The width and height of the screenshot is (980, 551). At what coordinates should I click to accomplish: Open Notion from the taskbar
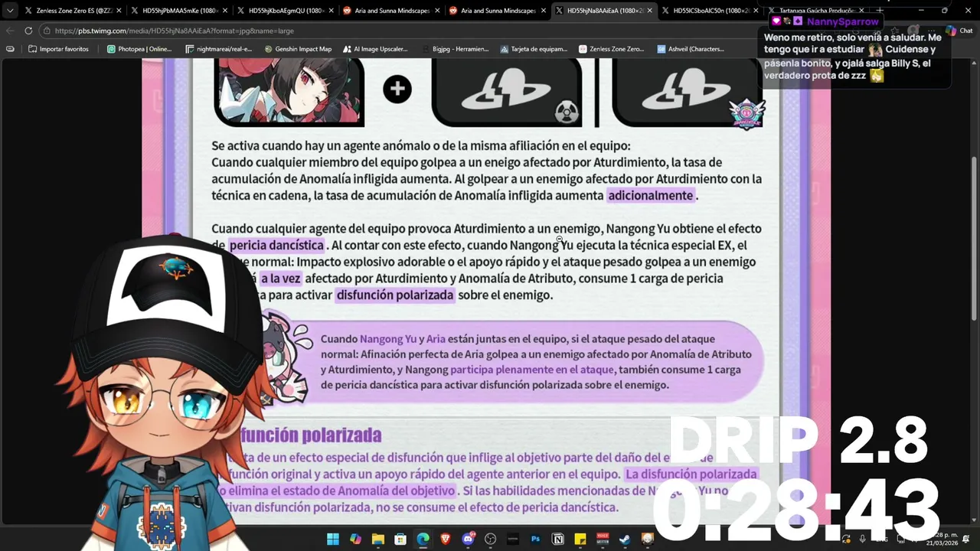[558, 539]
